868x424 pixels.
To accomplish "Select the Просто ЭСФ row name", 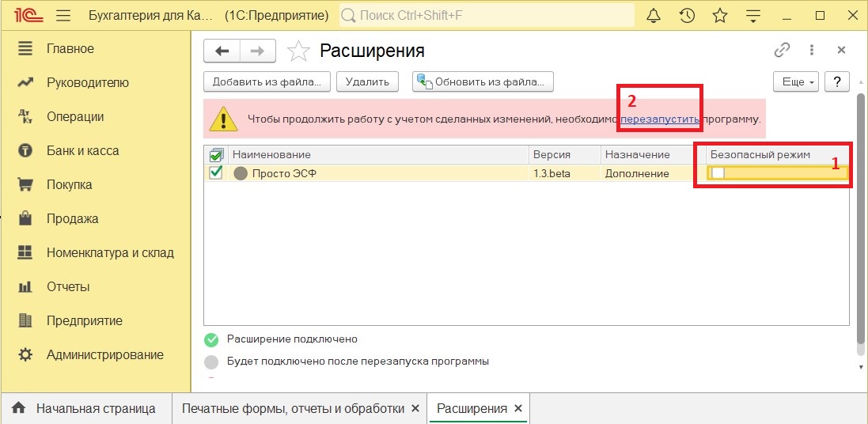I will tap(285, 173).
